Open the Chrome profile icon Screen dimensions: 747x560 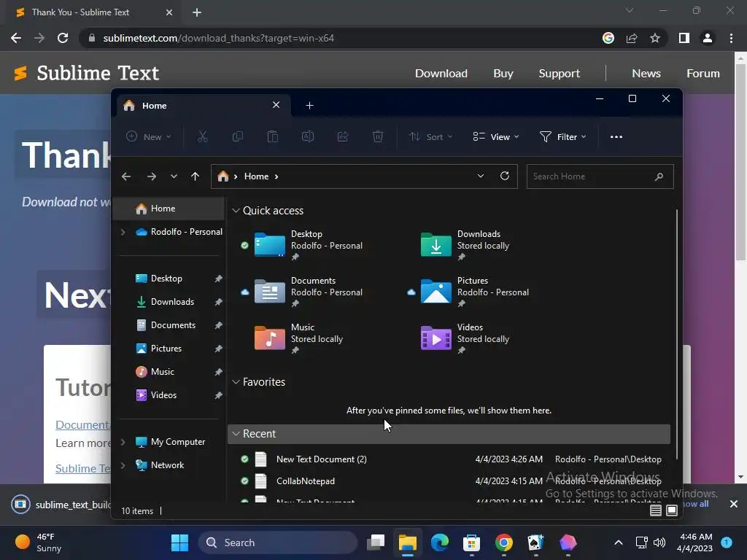(708, 38)
